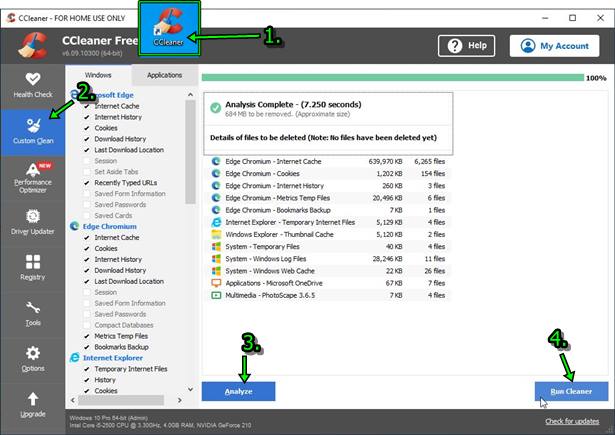Click the Edge icon beside the Edge Chromium - Cookies result
Viewport: 615px width, 435px height.
click(x=216, y=173)
